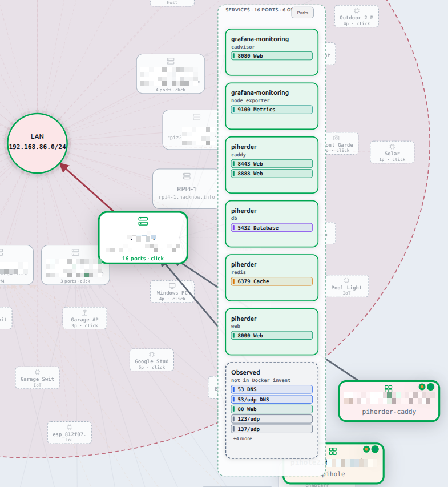Select the piherder redis card title
Image resolution: width=448 pixels, height=487 pixels.
244,264
